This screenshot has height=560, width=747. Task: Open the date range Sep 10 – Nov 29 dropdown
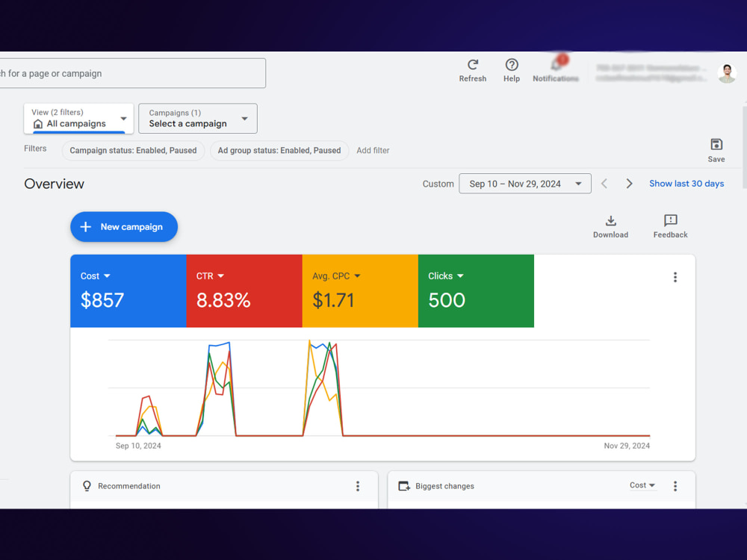click(x=525, y=184)
